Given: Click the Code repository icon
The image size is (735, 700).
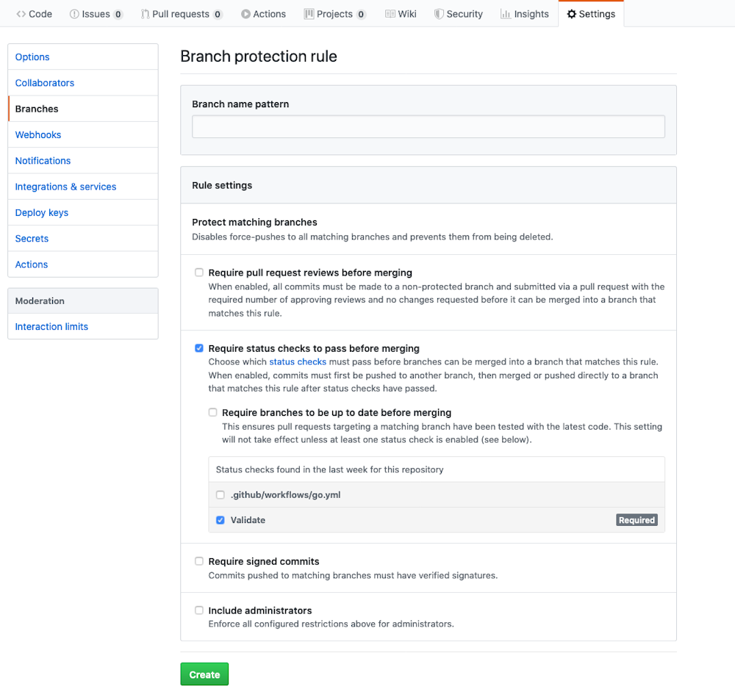Looking at the screenshot, I should [21, 13].
